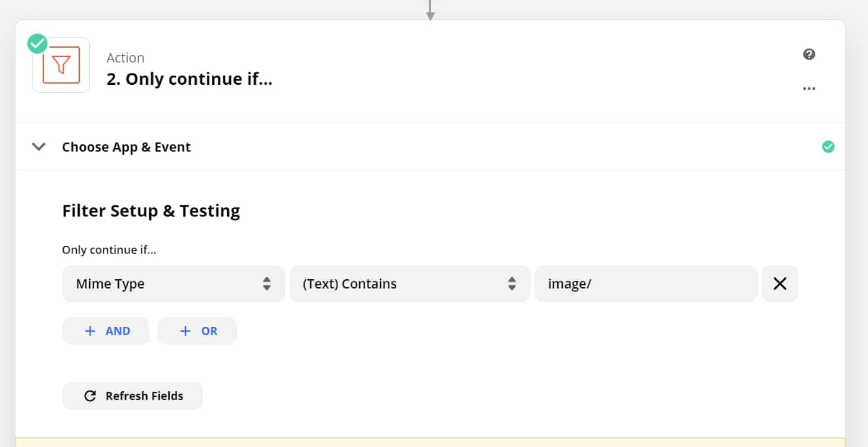Click the green status check beside Choose App & Event

click(x=828, y=147)
